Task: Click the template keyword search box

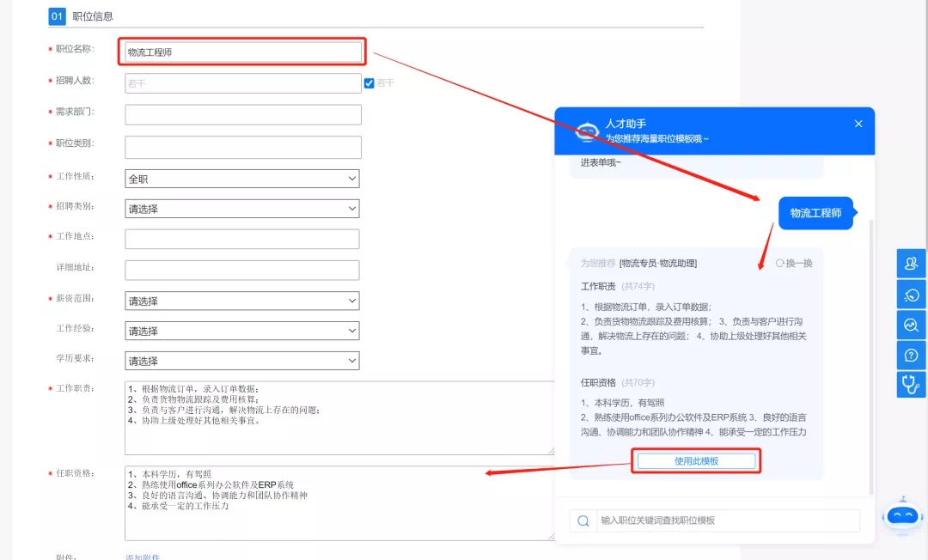Action: point(728,521)
